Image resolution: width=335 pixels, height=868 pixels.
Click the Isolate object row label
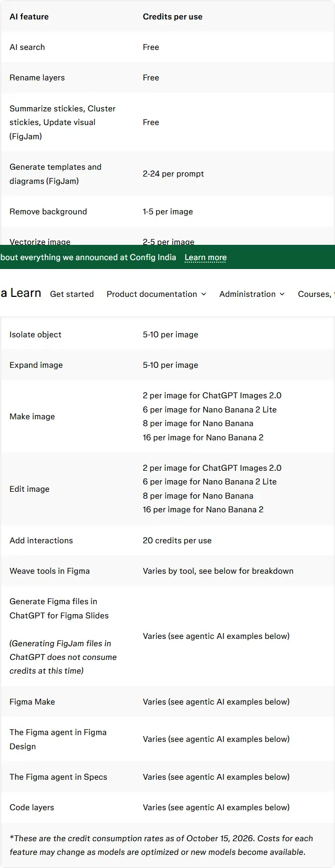[x=35, y=335]
